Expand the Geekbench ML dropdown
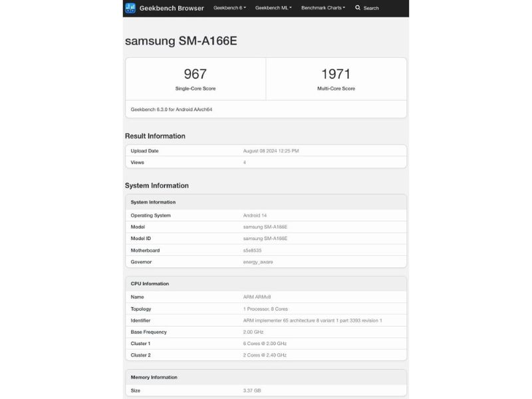This screenshot has width=532, height=399. (273, 8)
